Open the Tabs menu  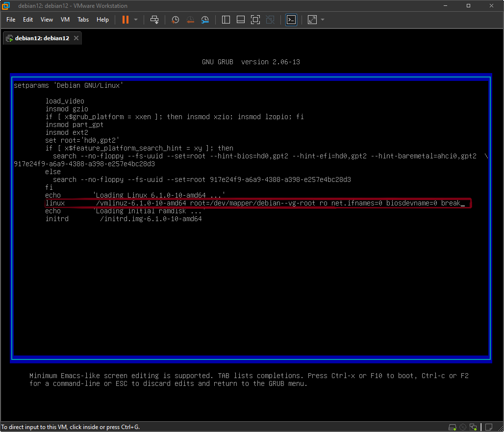tap(82, 20)
